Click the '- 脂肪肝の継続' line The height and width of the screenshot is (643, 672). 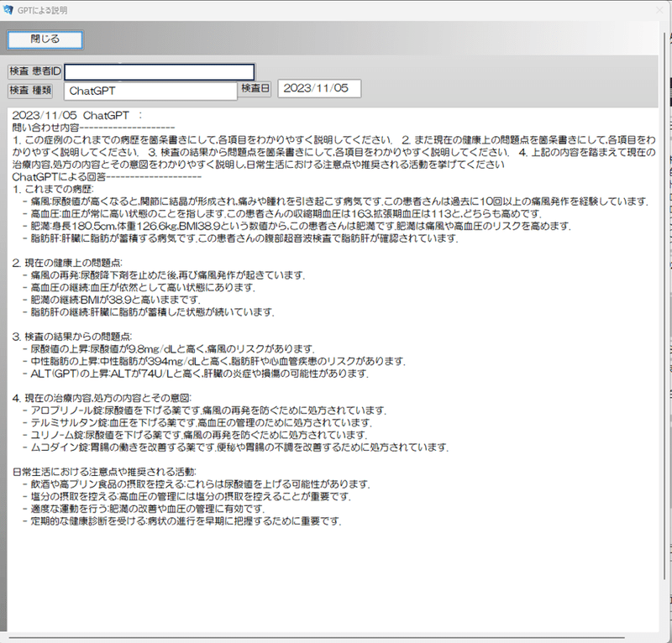click(x=149, y=312)
